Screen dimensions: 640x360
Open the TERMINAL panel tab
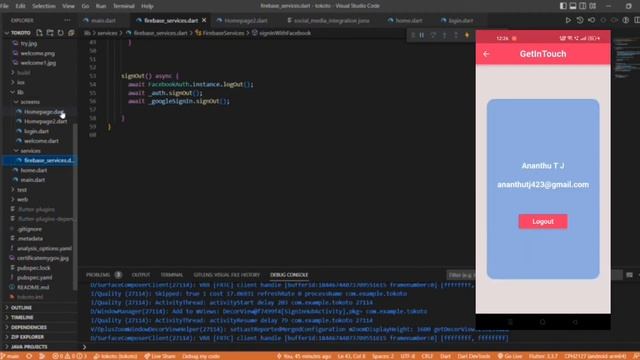pyautogui.click(x=172, y=275)
